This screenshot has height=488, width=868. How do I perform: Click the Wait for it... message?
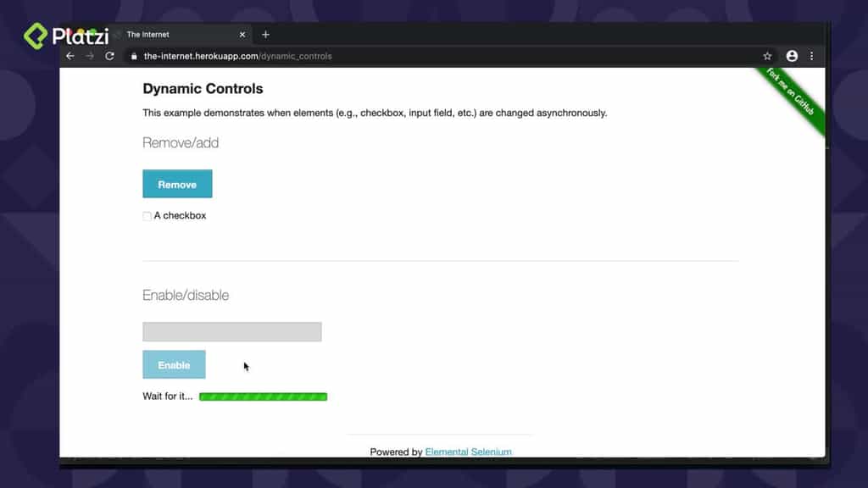(x=168, y=396)
